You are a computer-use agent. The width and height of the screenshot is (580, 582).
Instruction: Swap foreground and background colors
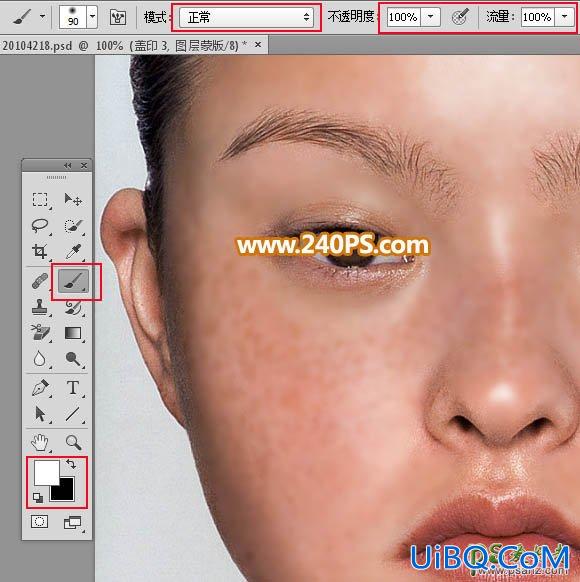coord(71,464)
